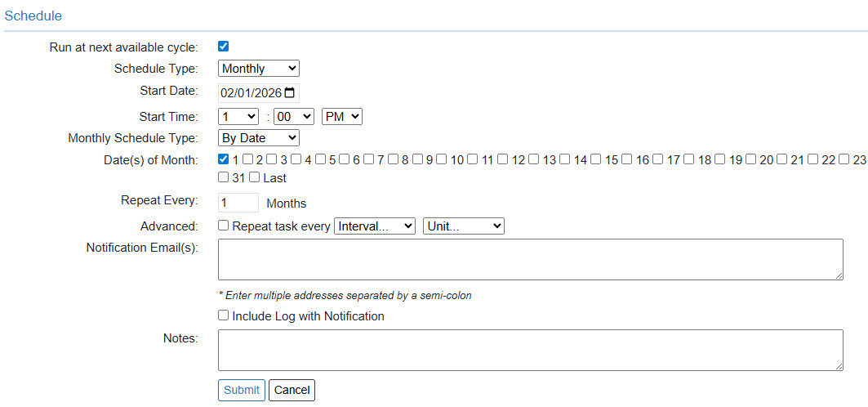The height and width of the screenshot is (407, 868).
Task: Change the AM/PM selector
Action: 342,117
